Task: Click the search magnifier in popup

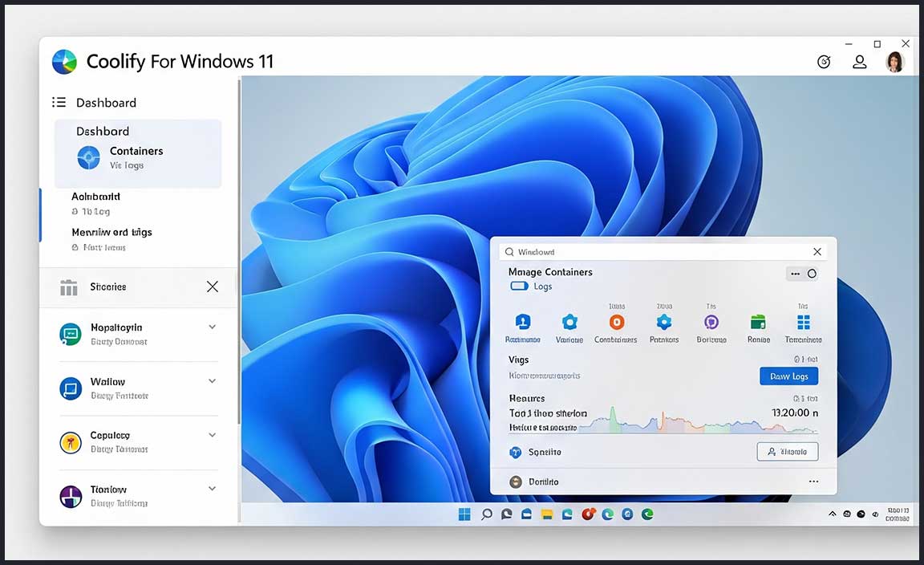Action: 509,252
